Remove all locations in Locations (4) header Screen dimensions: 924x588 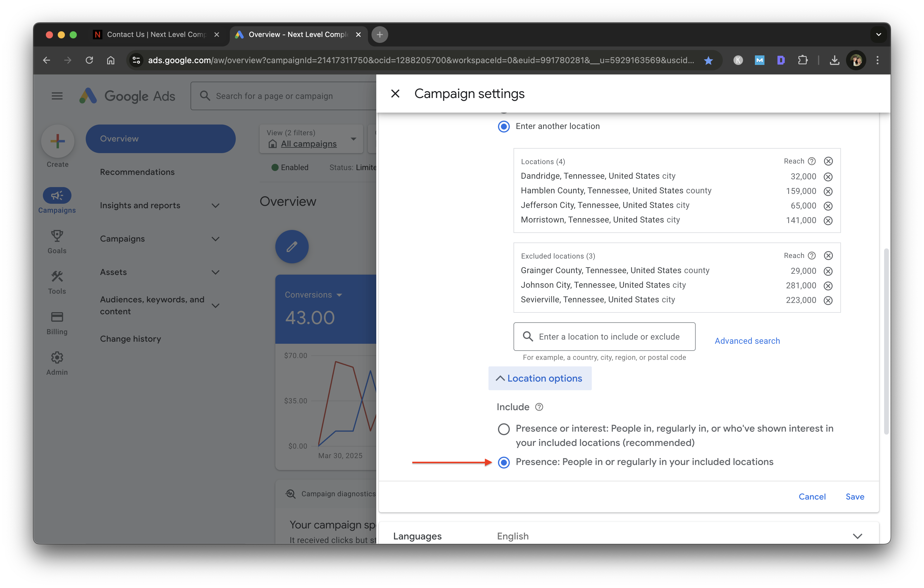click(x=828, y=161)
